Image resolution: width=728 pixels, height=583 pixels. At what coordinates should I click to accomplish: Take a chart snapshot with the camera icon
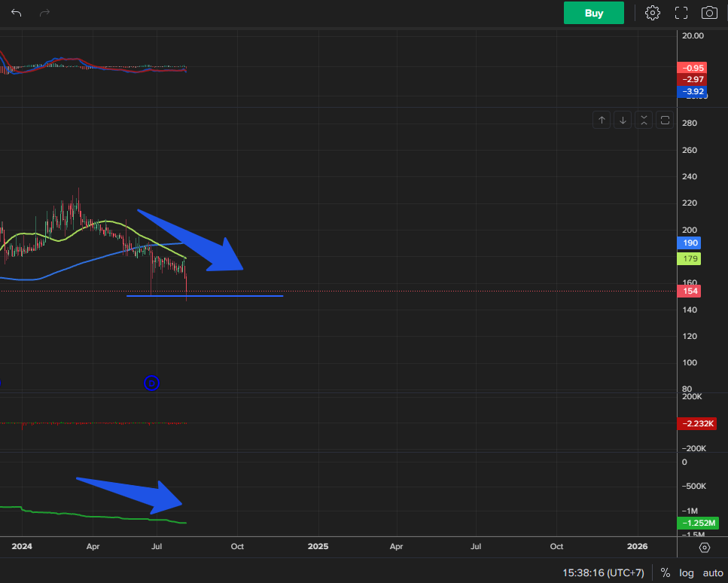coord(708,12)
